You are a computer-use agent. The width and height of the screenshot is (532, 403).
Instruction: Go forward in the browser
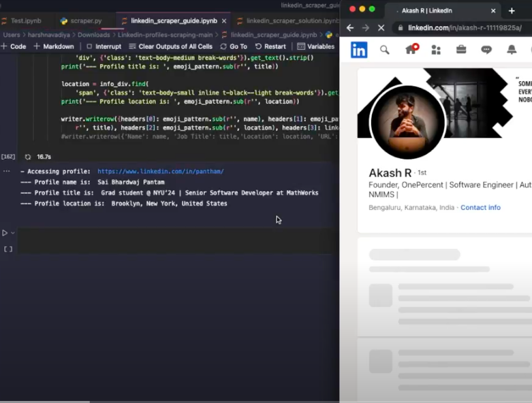pos(365,27)
